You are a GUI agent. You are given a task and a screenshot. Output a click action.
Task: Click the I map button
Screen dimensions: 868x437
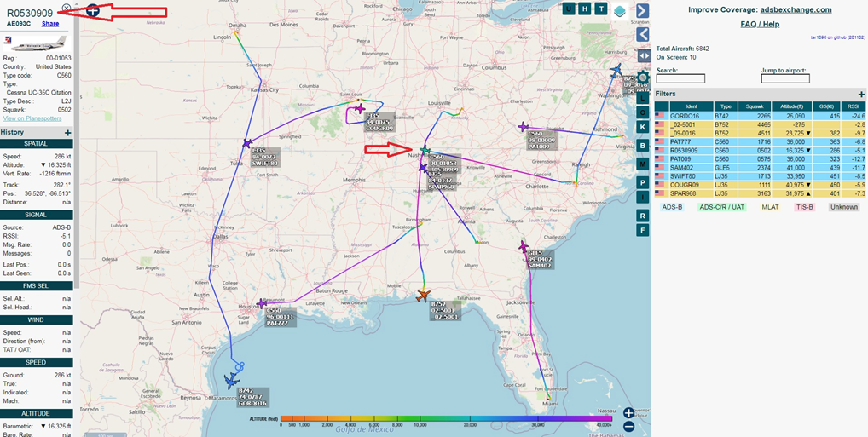[642, 198]
